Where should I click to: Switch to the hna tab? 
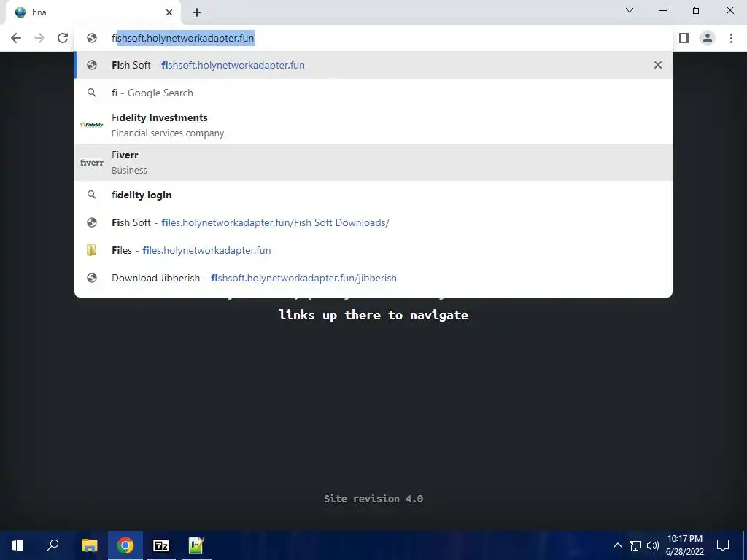coord(93,12)
